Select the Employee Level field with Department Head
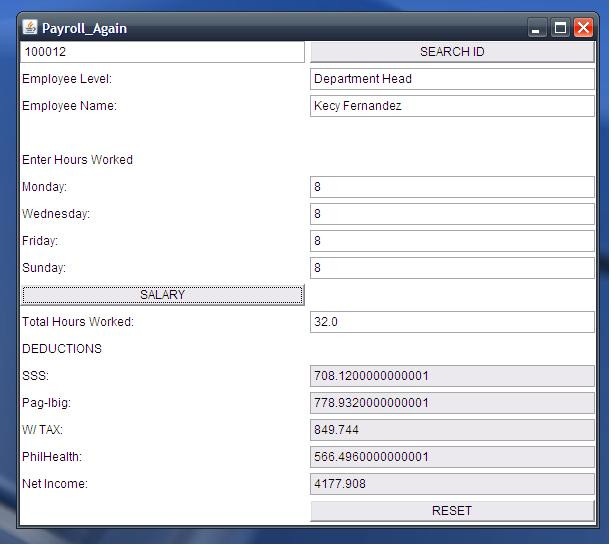This screenshot has height=546, width=611. [452, 79]
